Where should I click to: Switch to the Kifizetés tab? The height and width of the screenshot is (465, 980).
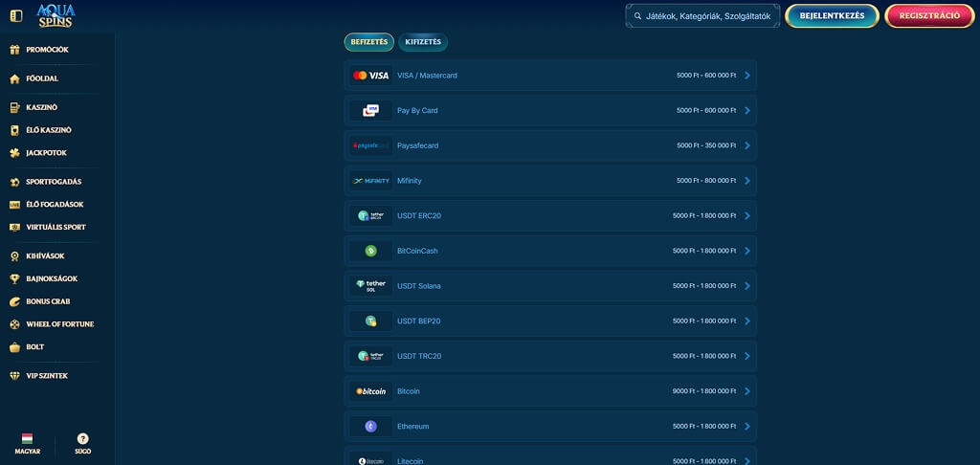click(423, 42)
